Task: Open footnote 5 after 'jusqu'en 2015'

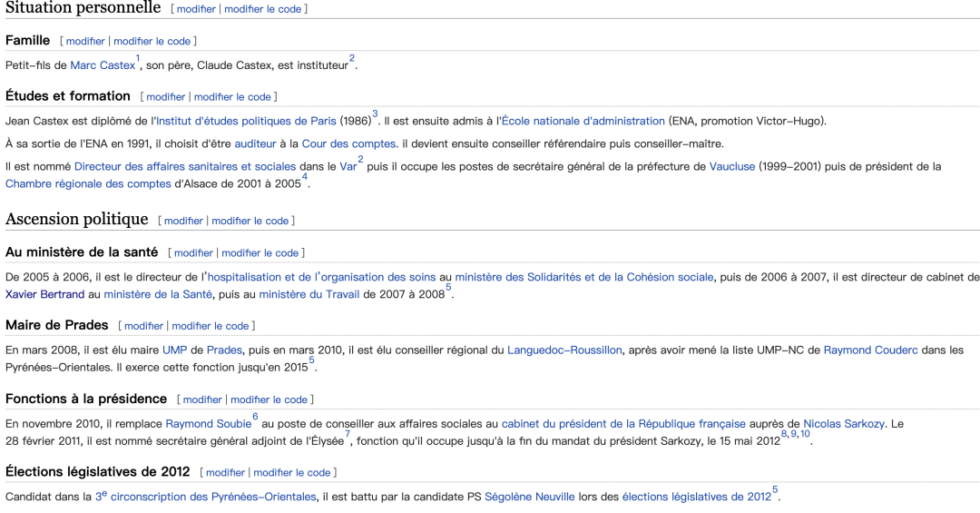Action: pyautogui.click(x=311, y=360)
